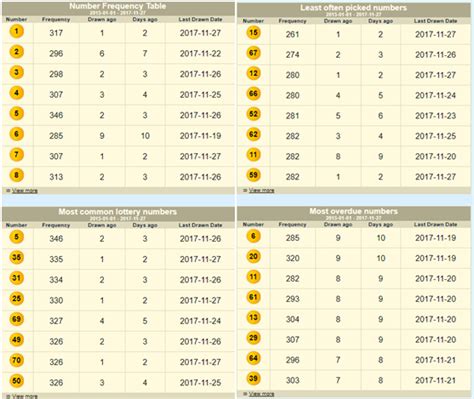Screen dimensions: 474x399
Task: Click the yellow ball numbered 52
Action: (x=253, y=114)
